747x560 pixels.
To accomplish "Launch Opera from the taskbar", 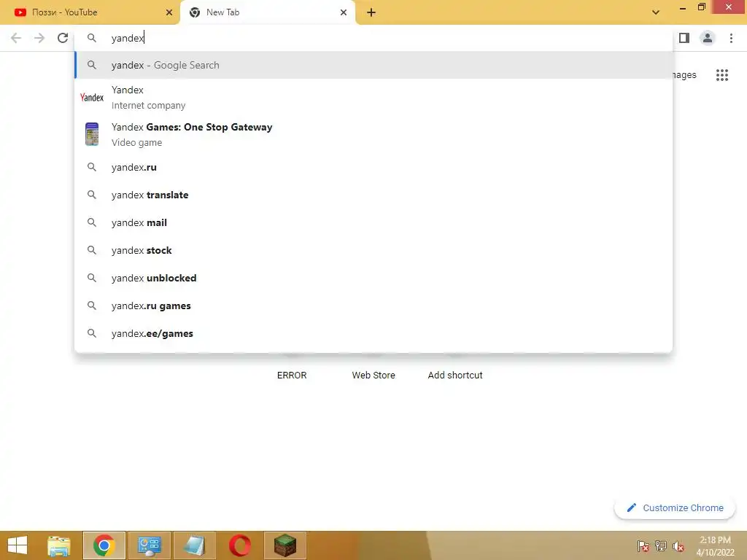I will click(x=239, y=545).
